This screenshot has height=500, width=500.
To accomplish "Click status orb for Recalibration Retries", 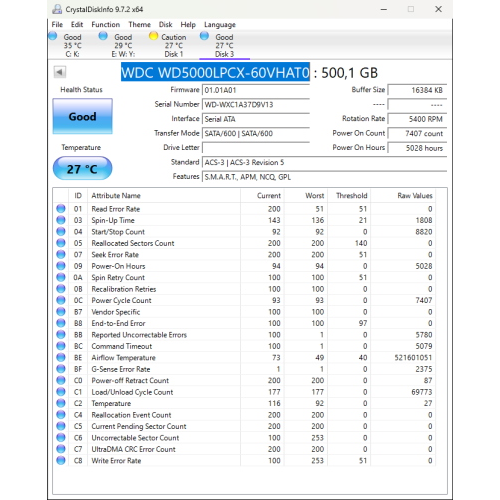I will [61, 289].
